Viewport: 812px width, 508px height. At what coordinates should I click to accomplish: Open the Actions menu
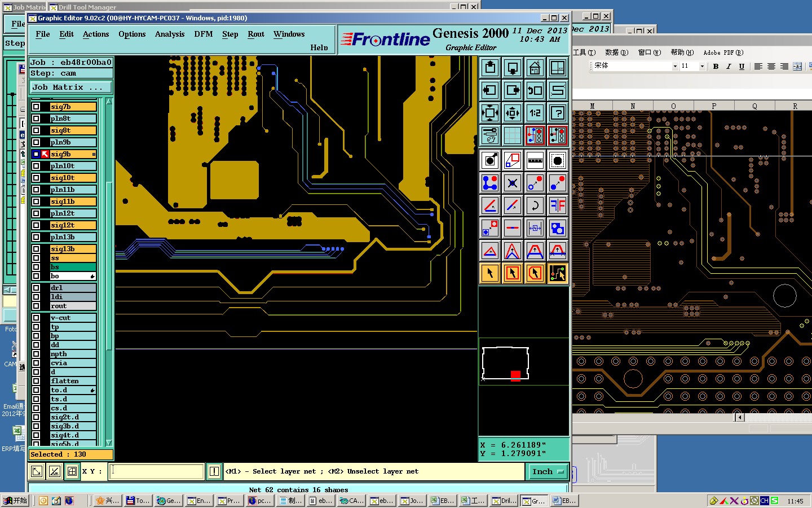[96, 34]
